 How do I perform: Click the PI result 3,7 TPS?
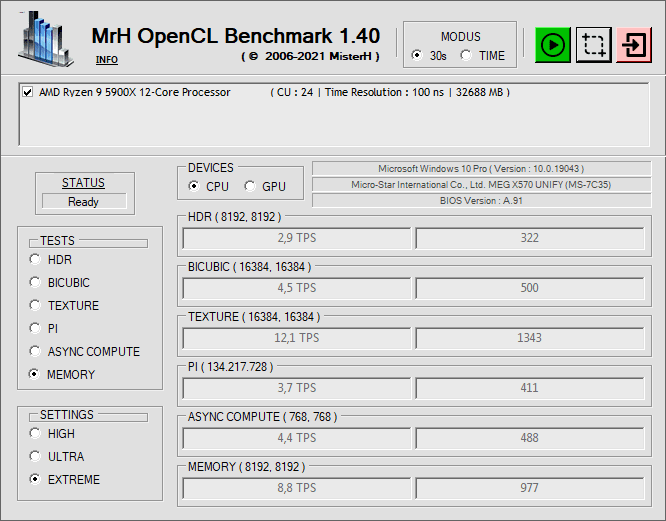(297, 388)
